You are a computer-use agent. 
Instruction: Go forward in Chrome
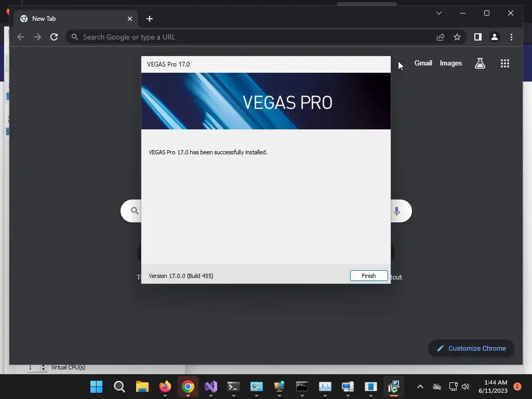coord(37,37)
